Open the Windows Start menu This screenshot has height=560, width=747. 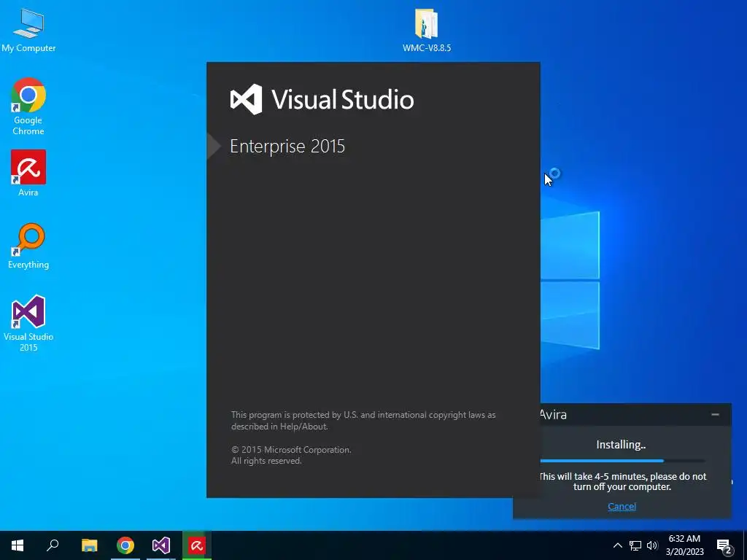tap(18, 545)
